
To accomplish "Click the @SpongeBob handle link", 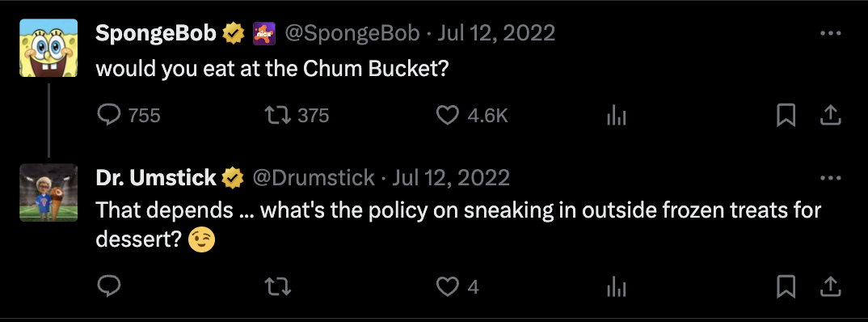I will click(352, 34).
